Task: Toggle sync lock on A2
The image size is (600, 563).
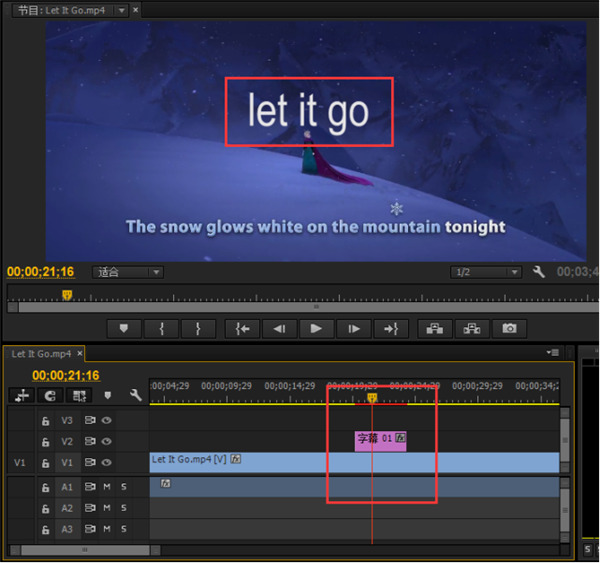Action: click(90, 508)
